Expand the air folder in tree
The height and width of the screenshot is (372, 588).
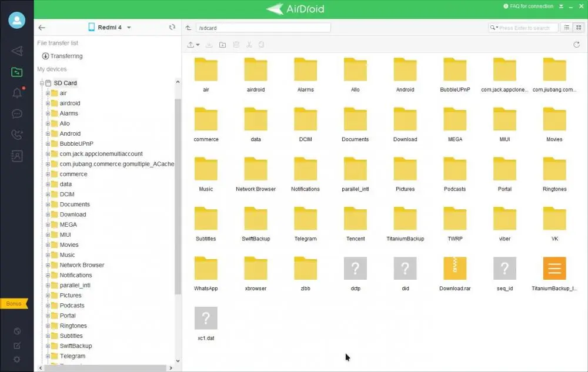pyautogui.click(x=48, y=93)
